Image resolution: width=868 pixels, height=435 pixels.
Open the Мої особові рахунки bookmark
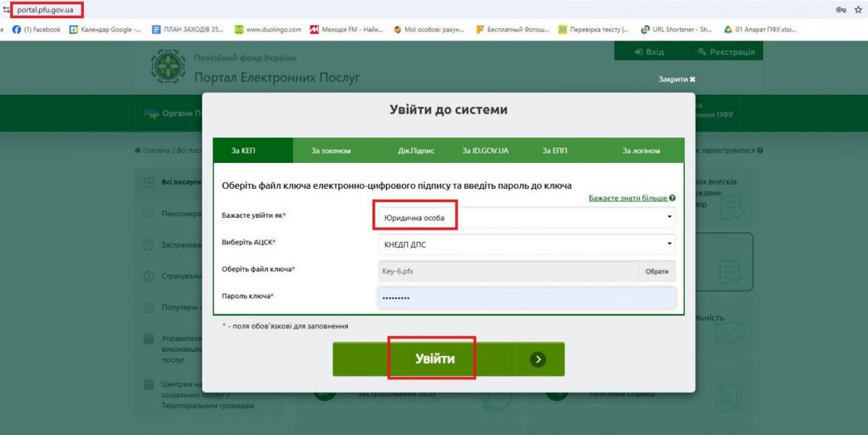pos(429,30)
